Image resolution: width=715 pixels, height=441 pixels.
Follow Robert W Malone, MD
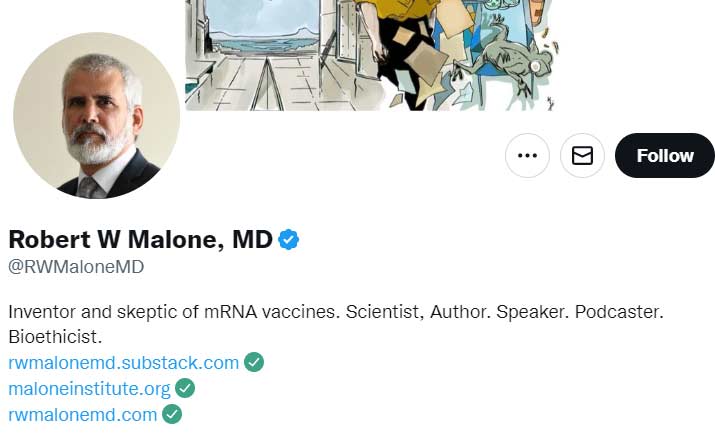click(x=664, y=155)
